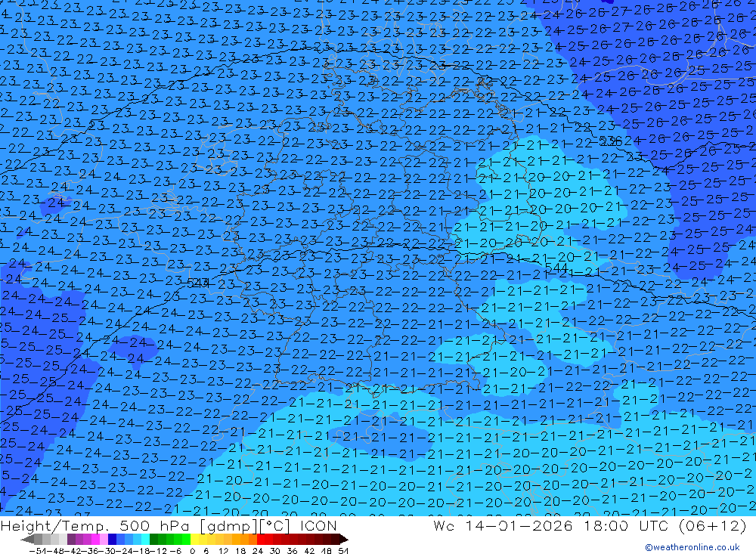Click the '536' height contour label
The width and height of the screenshot is (756, 554).
pos(610,141)
